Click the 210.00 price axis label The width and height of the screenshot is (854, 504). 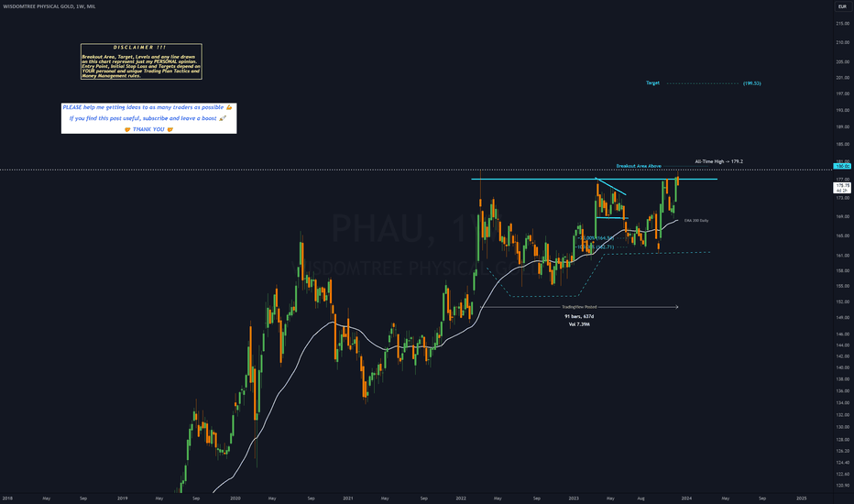[843, 42]
